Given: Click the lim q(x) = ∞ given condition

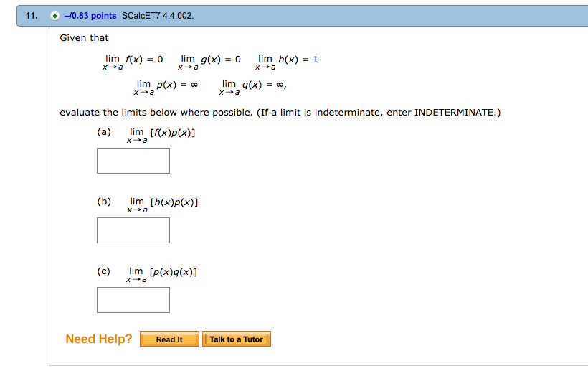Looking at the screenshot, I should point(252,88).
